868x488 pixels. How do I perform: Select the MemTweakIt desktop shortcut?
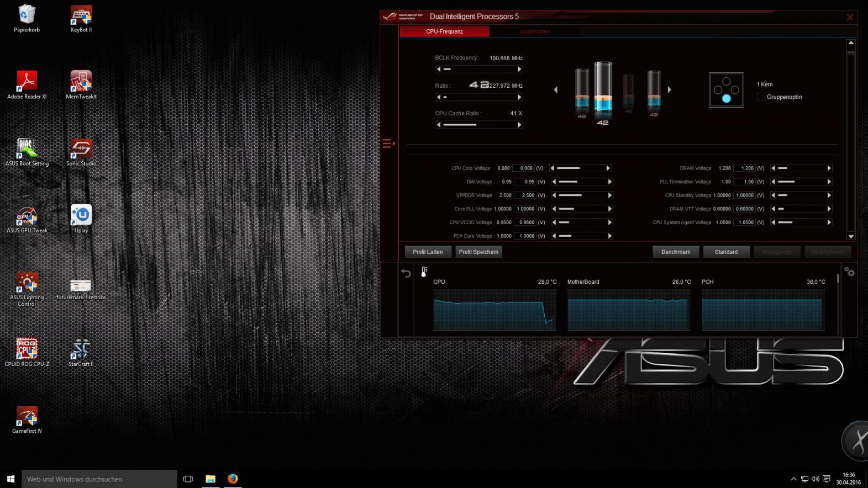pyautogui.click(x=81, y=85)
